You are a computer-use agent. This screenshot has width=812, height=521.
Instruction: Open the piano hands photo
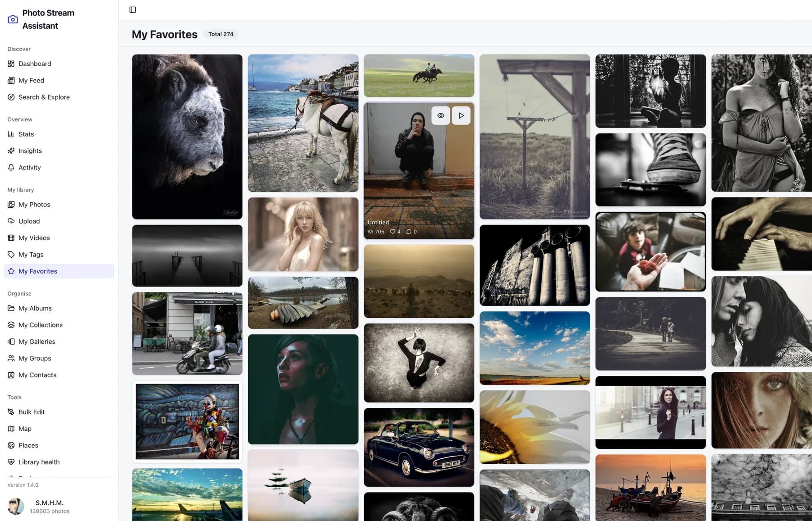[x=761, y=234]
